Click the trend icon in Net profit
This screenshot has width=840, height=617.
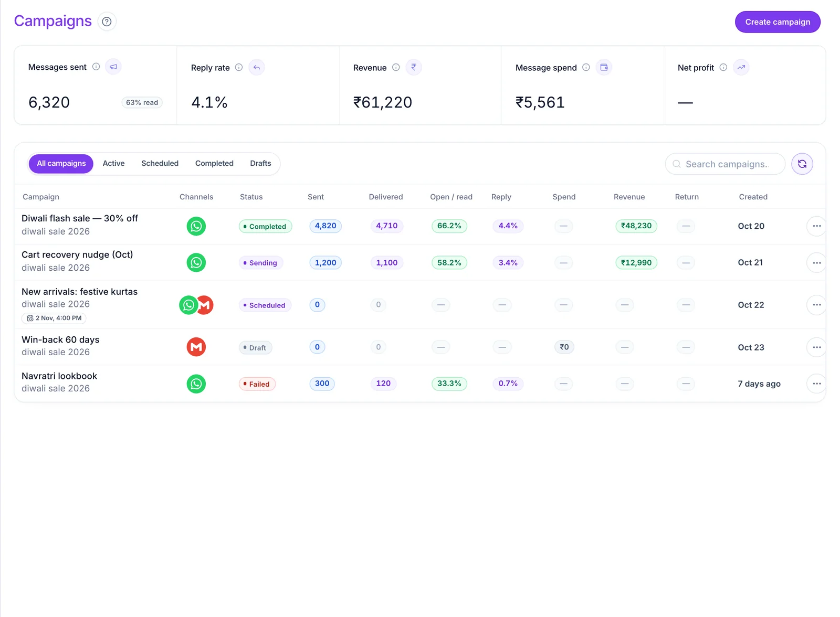pyautogui.click(x=741, y=67)
